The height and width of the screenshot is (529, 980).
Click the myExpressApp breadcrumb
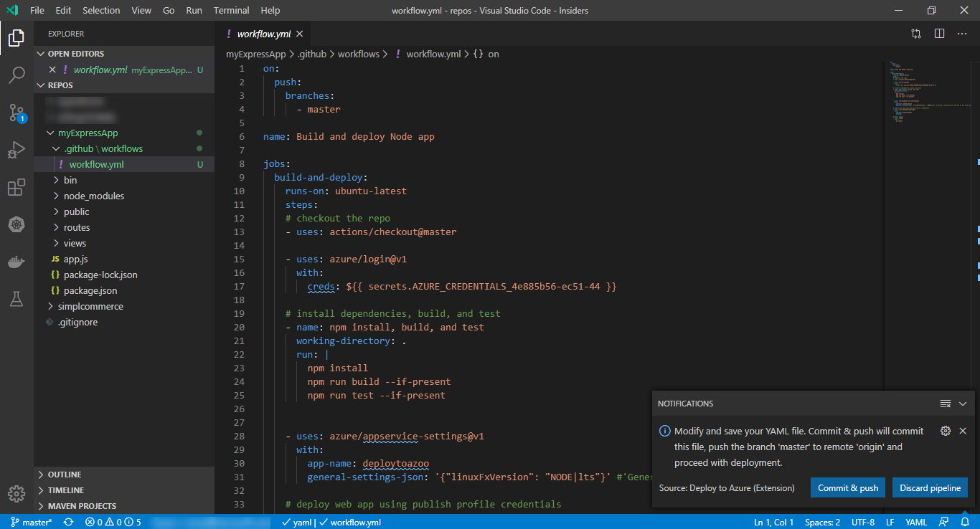[x=256, y=54]
